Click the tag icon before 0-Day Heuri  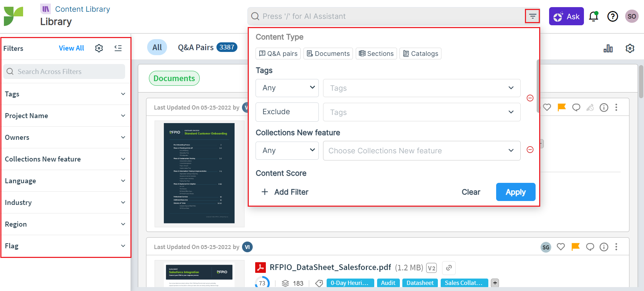pos(319,283)
